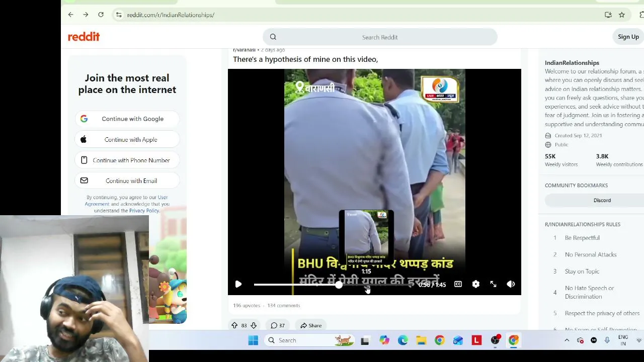The width and height of the screenshot is (644, 362).
Task: Open Microsoft Edge from the taskbar
Action: click(403, 340)
